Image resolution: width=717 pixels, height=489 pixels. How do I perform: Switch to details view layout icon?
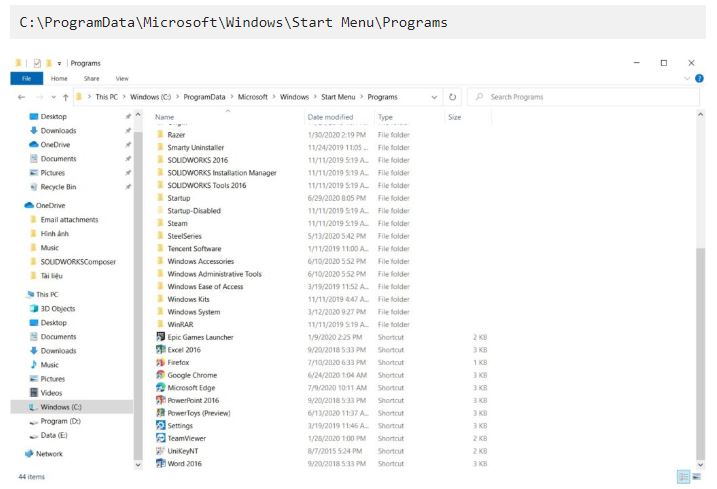pos(683,477)
